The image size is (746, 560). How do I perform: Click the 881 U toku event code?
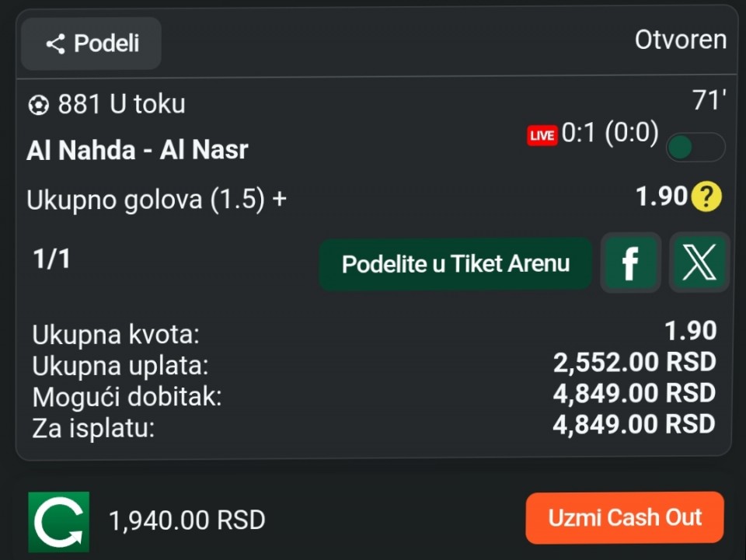pyautogui.click(x=121, y=105)
